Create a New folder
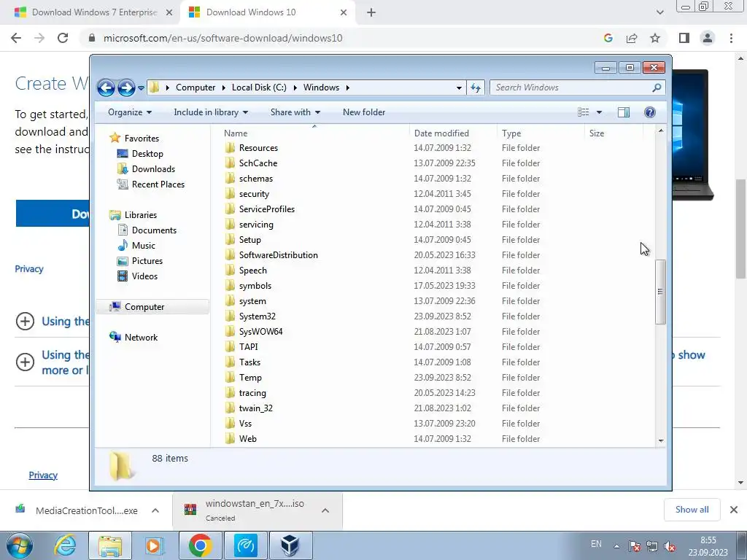 point(364,112)
